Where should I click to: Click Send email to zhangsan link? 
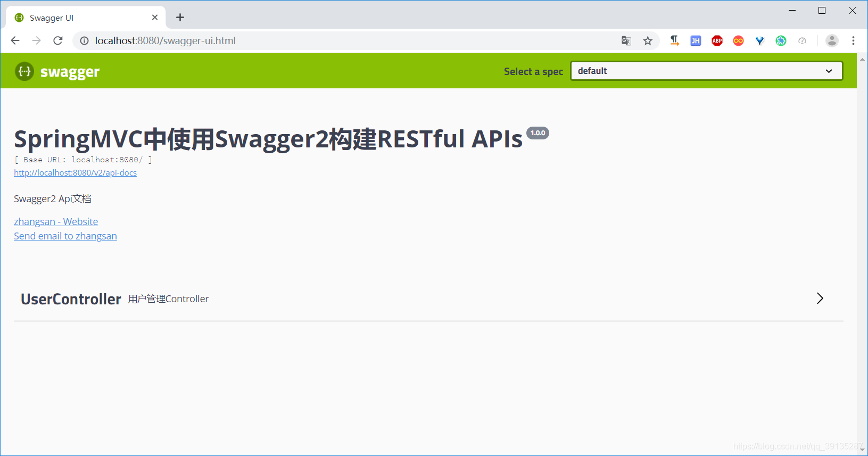[x=65, y=236]
